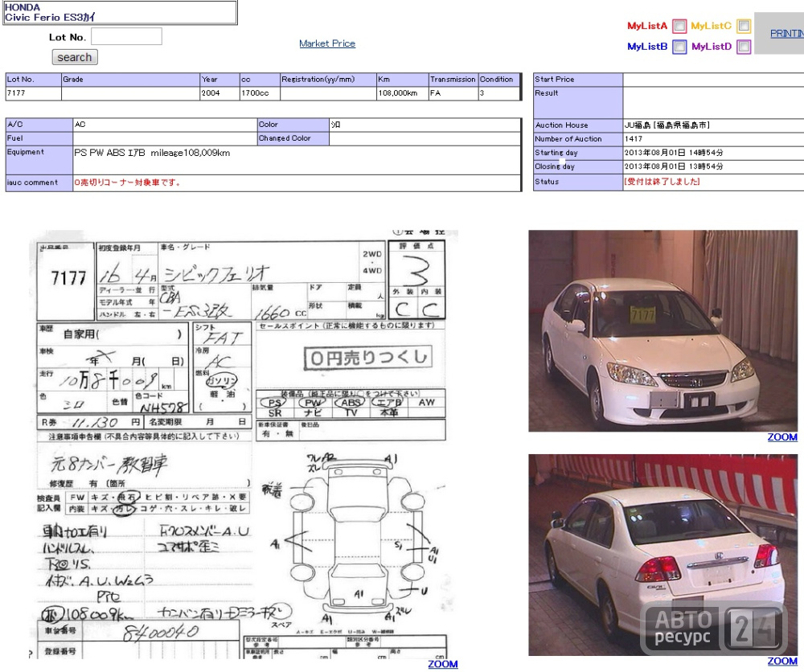
Task: Select the AC value cell
Action: click(x=165, y=125)
